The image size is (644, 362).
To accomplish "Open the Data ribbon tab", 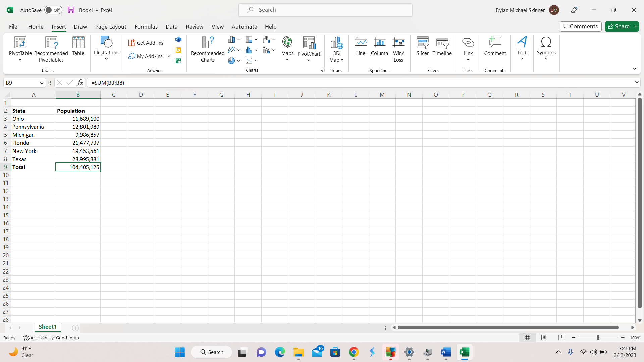I will click(171, 27).
